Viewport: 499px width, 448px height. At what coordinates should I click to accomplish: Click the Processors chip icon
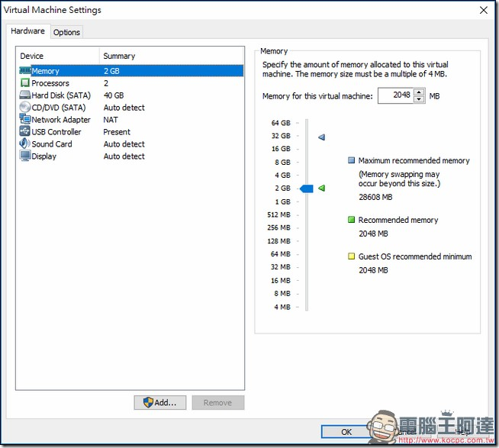pos(25,83)
